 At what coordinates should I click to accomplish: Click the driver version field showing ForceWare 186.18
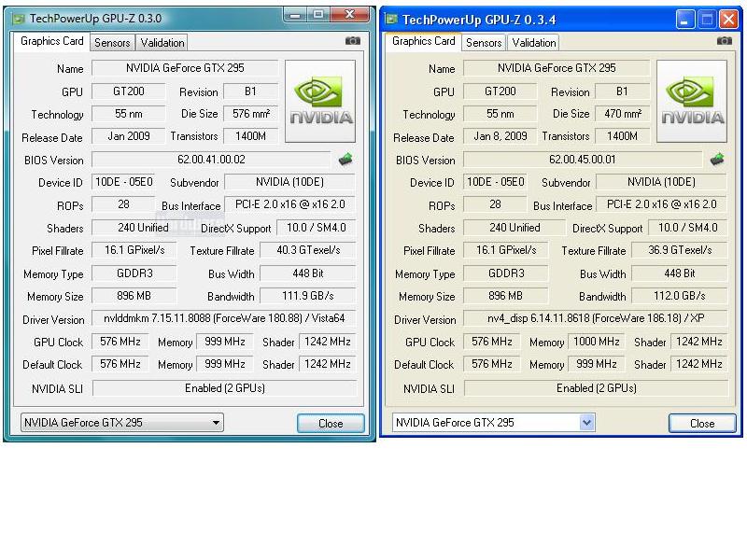596,318
